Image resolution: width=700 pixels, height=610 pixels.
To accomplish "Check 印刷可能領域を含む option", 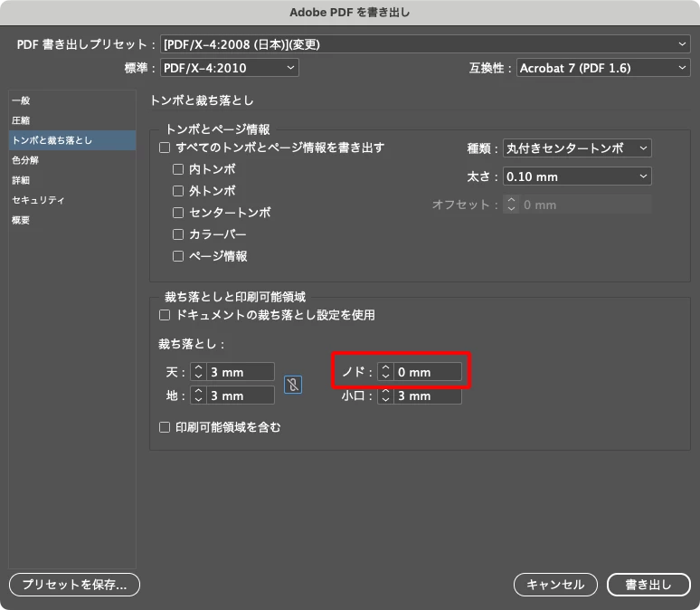I will 165,427.
